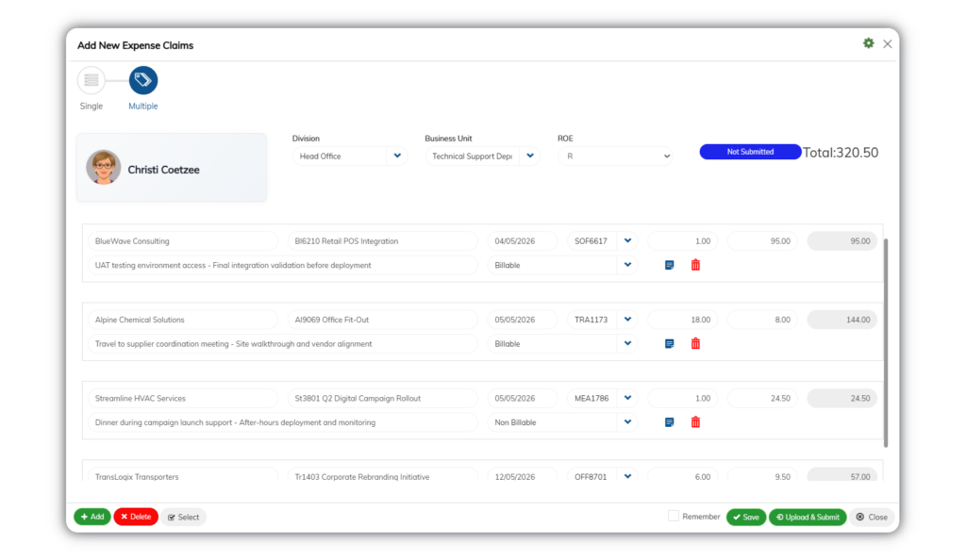Open notes icon for Alpine Chemical Solutions row
Viewport: 966px width, 560px height.
click(x=669, y=344)
